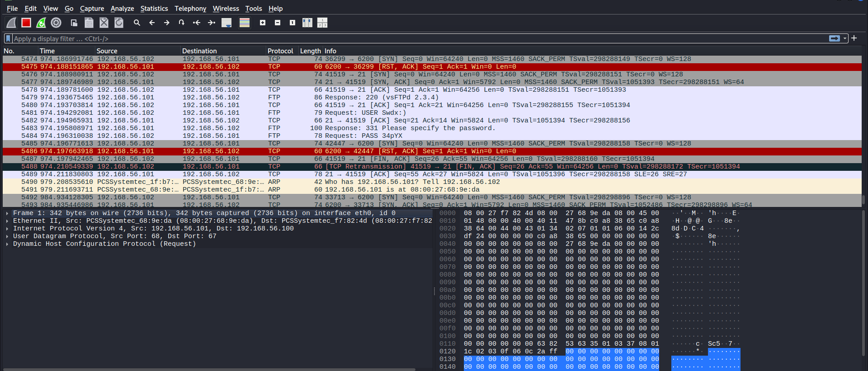
Task: Reload this capture file icon
Action: [119, 23]
